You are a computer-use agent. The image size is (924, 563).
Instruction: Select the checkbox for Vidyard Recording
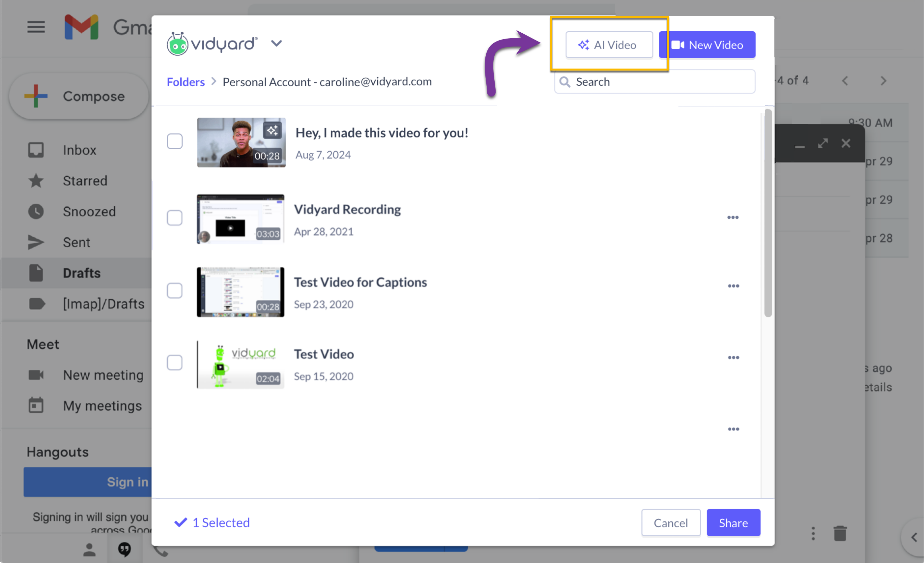pos(174,218)
